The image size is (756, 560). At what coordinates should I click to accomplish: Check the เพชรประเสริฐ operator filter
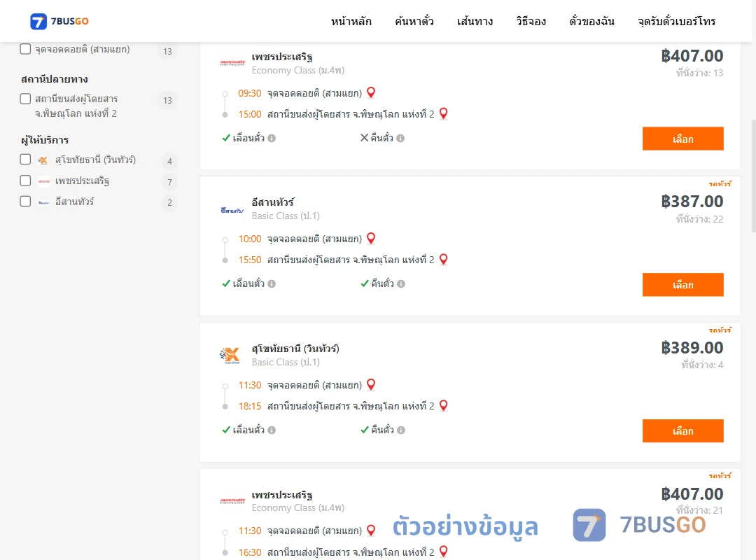coord(26,181)
